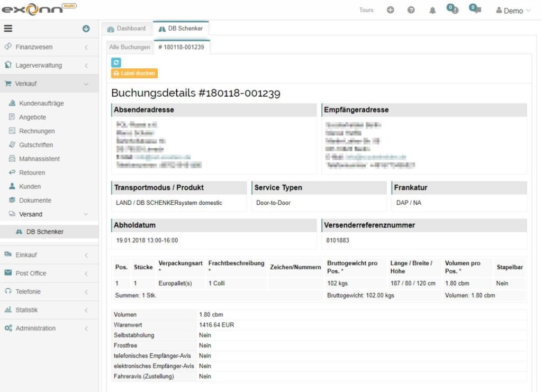Image resolution: width=542 pixels, height=392 pixels.
Task: Open the chat messages icon with badge
Action: [x=475, y=9]
